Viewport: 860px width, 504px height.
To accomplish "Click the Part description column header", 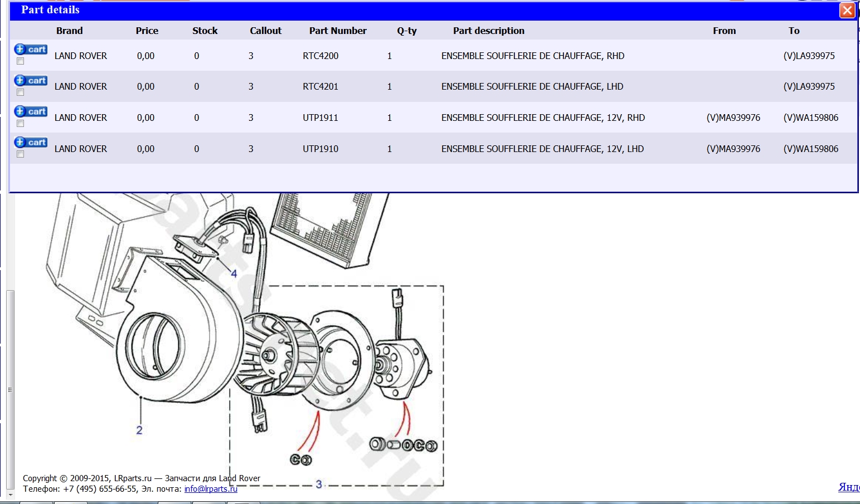I will point(488,31).
